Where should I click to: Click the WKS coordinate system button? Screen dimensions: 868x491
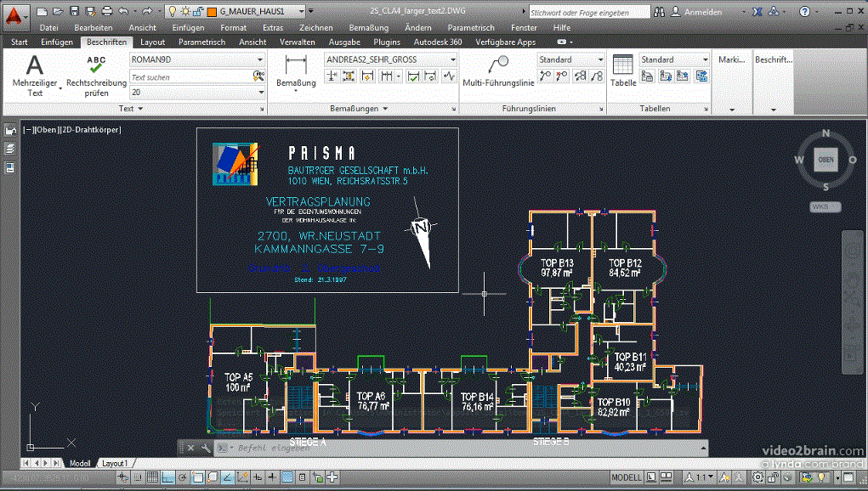coord(825,206)
